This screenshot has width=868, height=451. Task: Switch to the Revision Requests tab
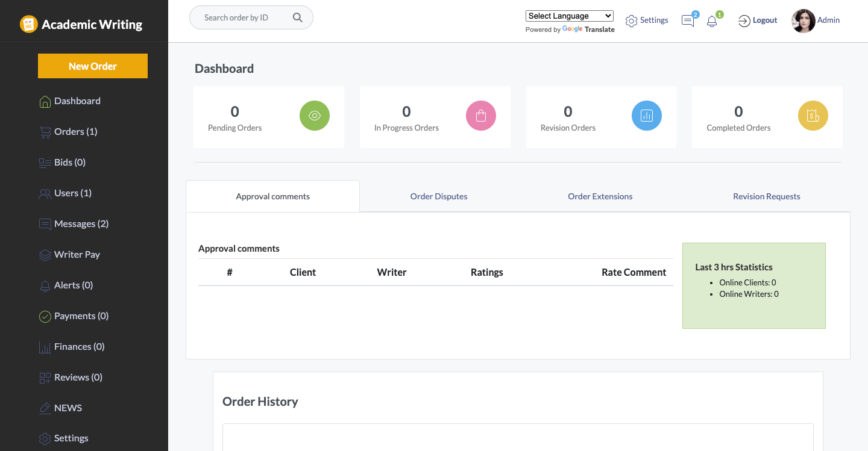tap(766, 196)
